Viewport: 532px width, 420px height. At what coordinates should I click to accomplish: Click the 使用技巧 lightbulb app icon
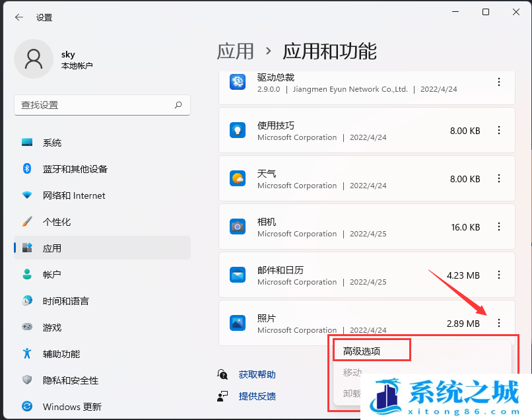pos(238,130)
